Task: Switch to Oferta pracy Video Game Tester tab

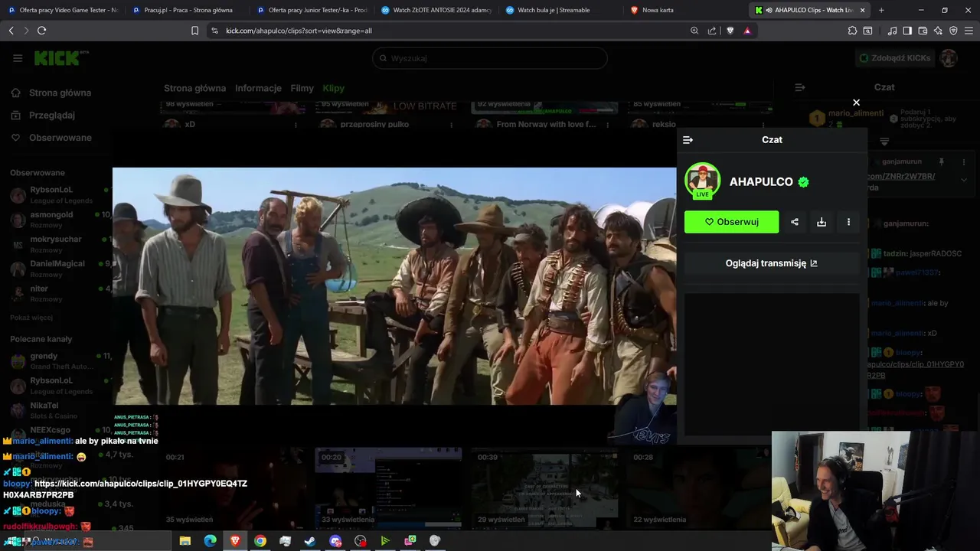Action: pyautogui.click(x=62, y=10)
